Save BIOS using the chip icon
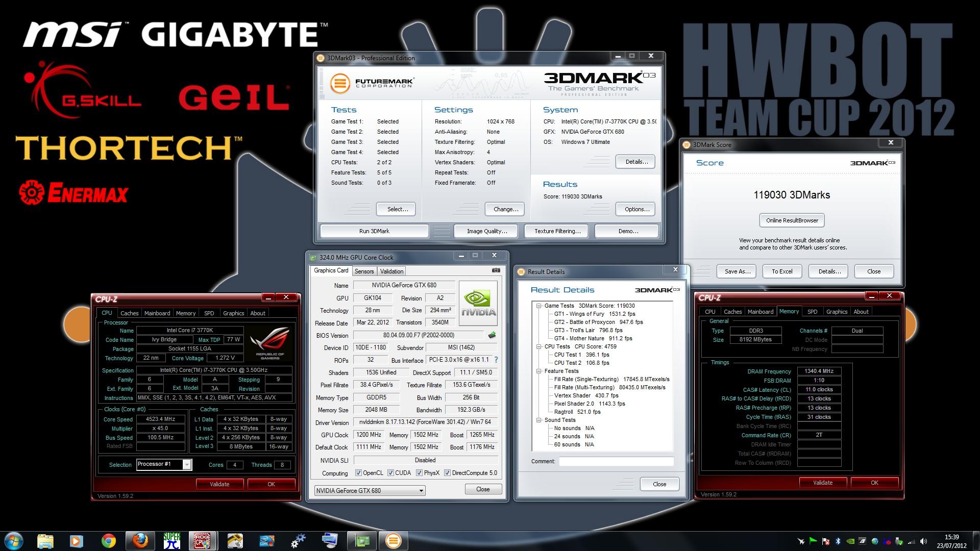 [x=492, y=335]
